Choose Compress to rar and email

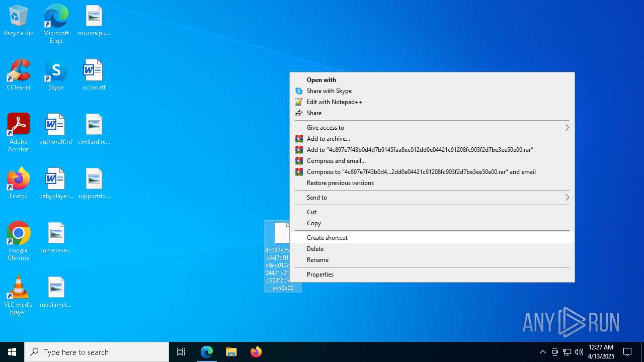pos(432,171)
